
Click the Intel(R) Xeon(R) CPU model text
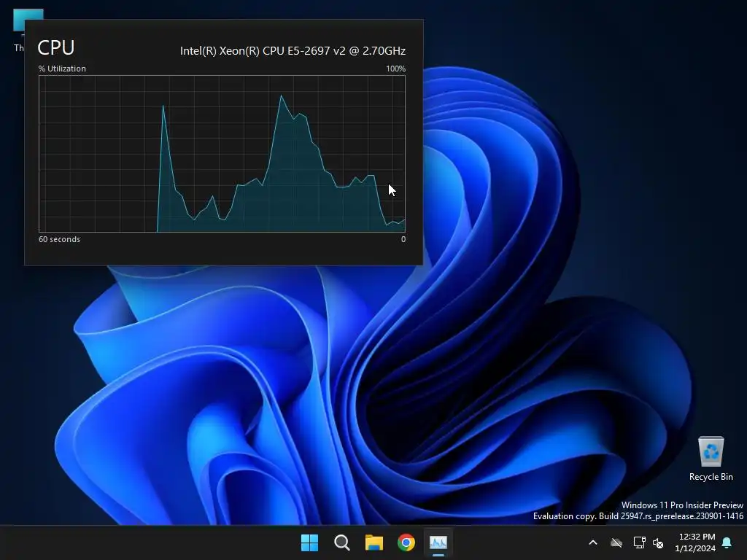tap(293, 50)
